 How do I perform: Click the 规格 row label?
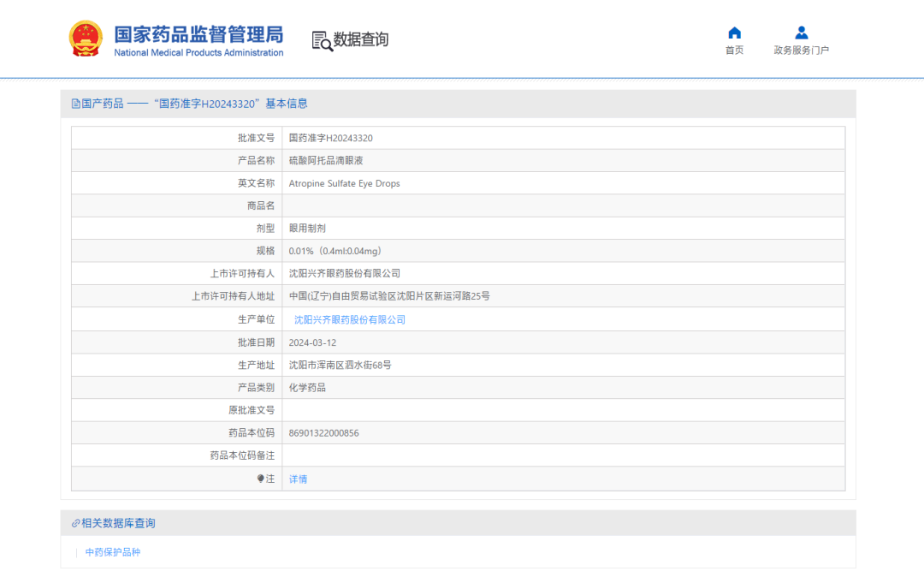coord(265,251)
